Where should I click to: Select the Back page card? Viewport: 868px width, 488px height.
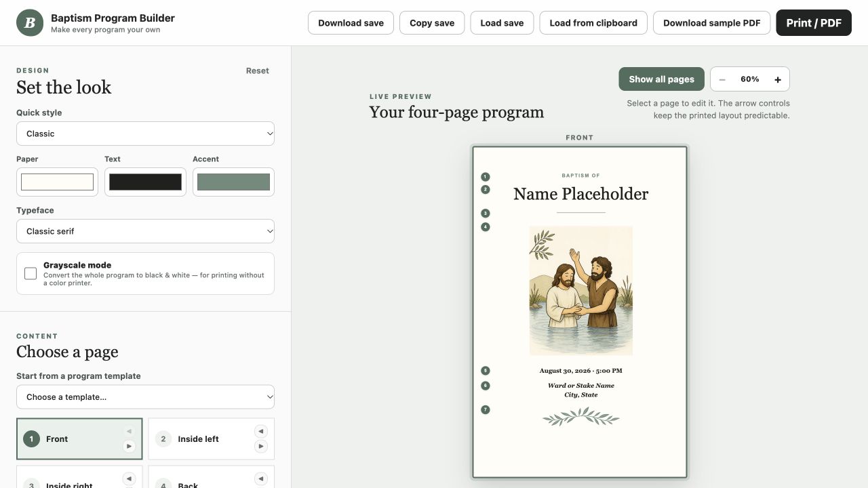(x=211, y=478)
